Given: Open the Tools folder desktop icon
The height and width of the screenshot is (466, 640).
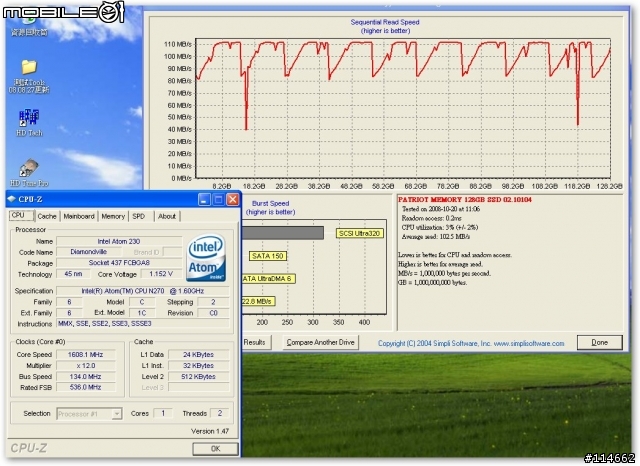Looking at the screenshot, I should [x=29, y=76].
